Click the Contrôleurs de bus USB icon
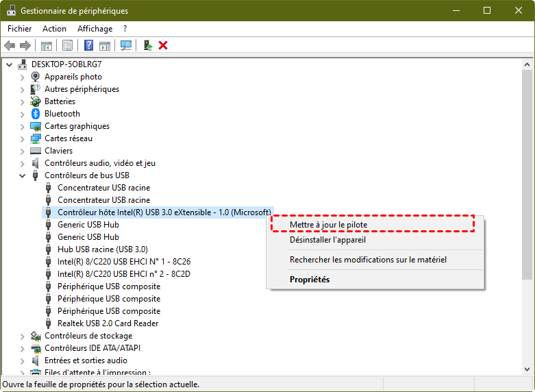Viewport: 535px width, 392px height. [36, 175]
